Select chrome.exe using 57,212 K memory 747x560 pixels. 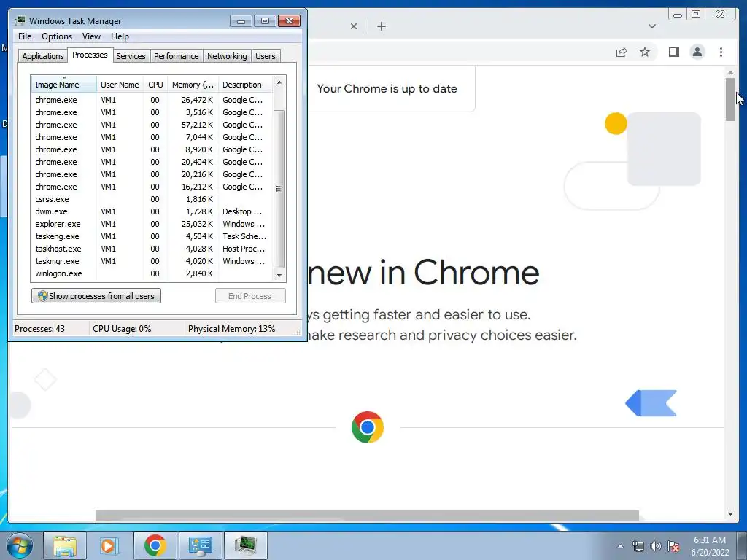pyautogui.click(x=152, y=125)
